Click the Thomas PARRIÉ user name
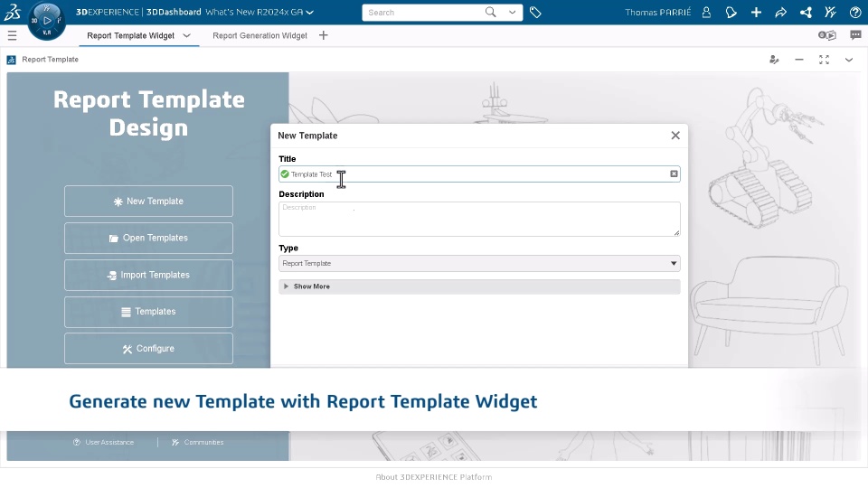 point(657,12)
